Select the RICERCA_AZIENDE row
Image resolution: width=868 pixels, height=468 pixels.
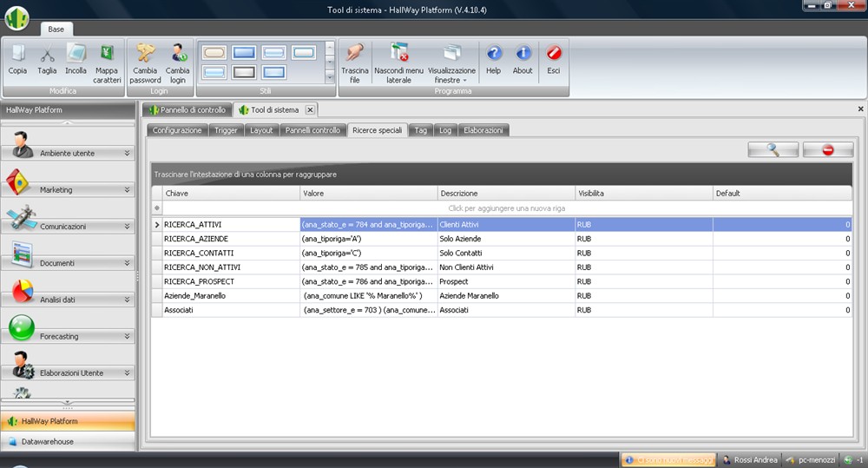click(502, 239)
